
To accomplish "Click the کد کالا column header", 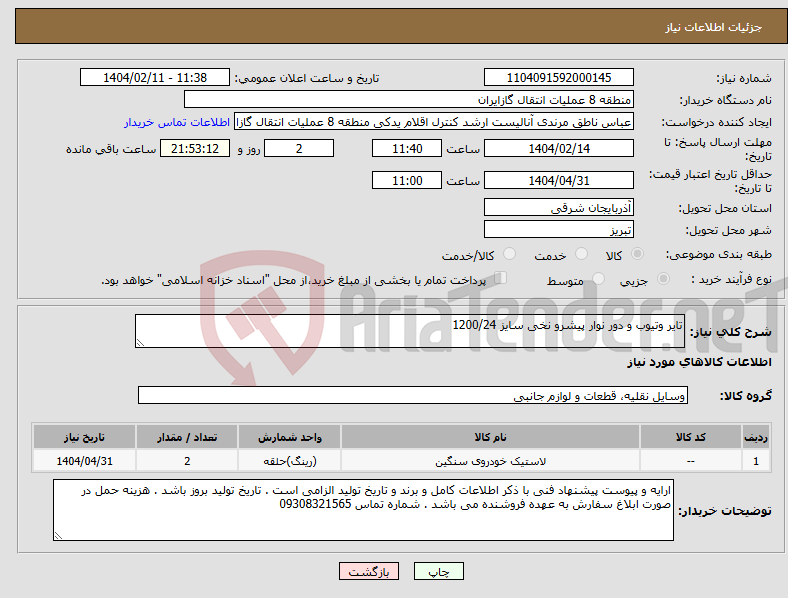I will click(x=691, y=437).
